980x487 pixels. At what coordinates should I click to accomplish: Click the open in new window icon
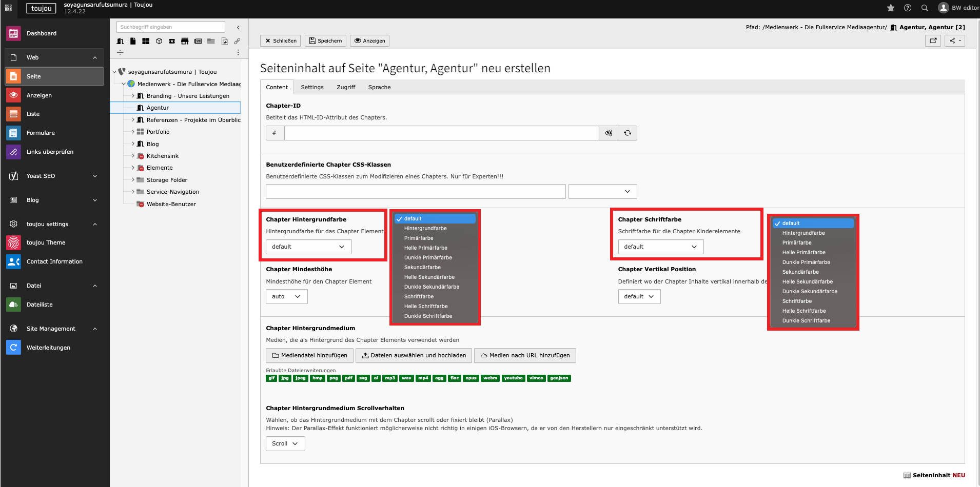point(933,40)
